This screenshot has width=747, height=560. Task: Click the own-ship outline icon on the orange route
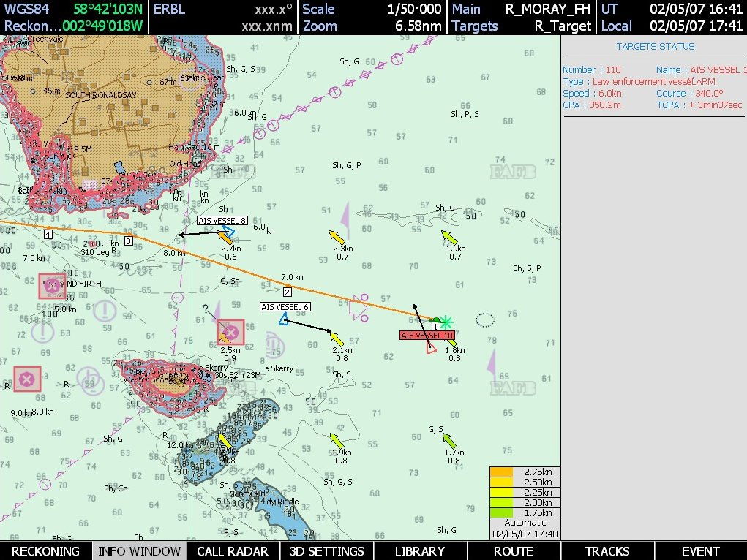pos(359,308)
